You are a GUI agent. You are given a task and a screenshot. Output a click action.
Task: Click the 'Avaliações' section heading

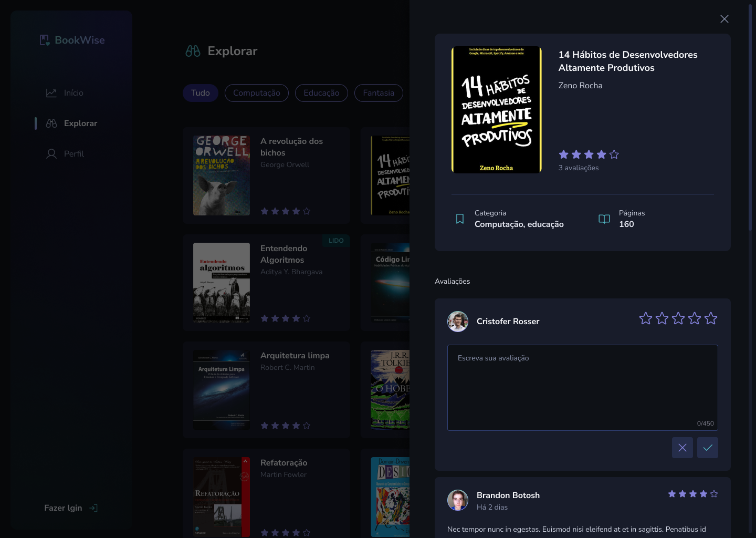point(453,282)
